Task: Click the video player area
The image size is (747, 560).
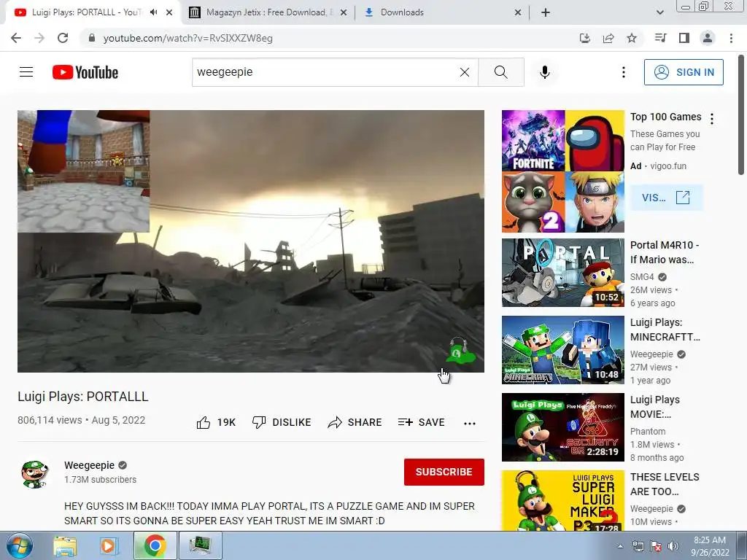Action: 251,241
